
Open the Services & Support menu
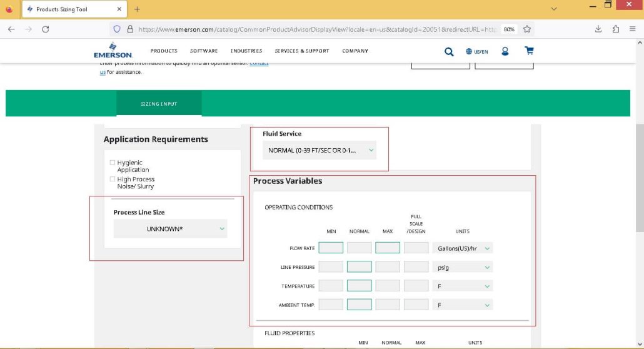pyautogui.click(x=302, y=51)
